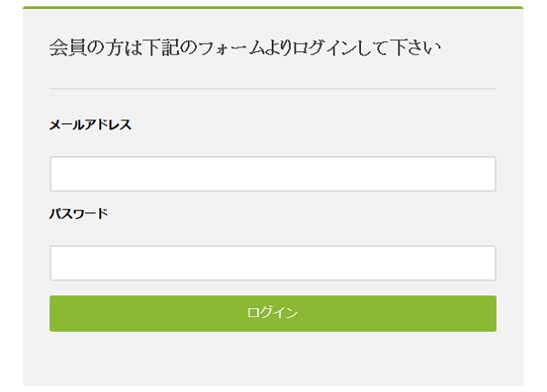Image resolution: width=547 pixels, height=392 pixels.
Task: Click the green top border of the form
Action: pos(273,7)
